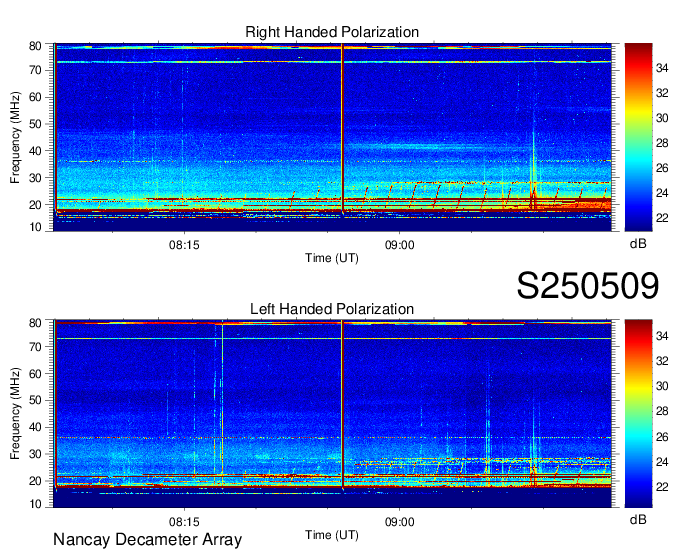Click 80 MHz tick on Right Handed plot
The height and width of the screenshot is (552, 680).
click(35, 46)
